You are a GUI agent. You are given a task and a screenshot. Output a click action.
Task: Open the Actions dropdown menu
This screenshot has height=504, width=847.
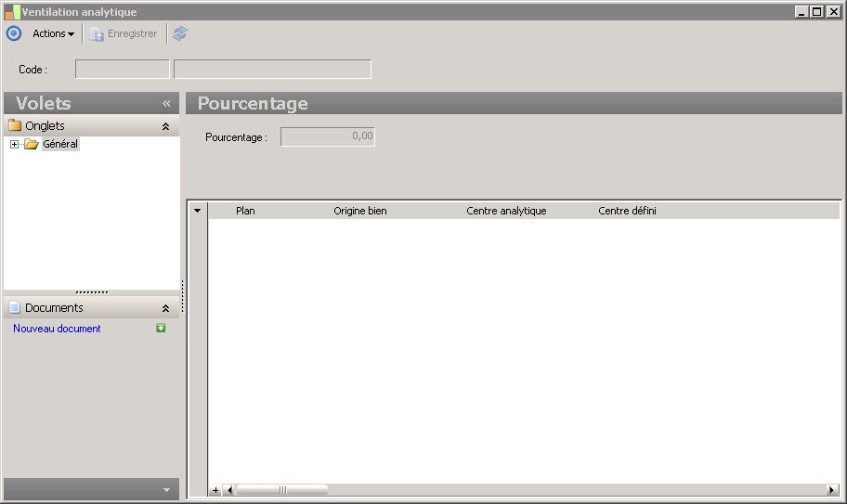point(53,33)
